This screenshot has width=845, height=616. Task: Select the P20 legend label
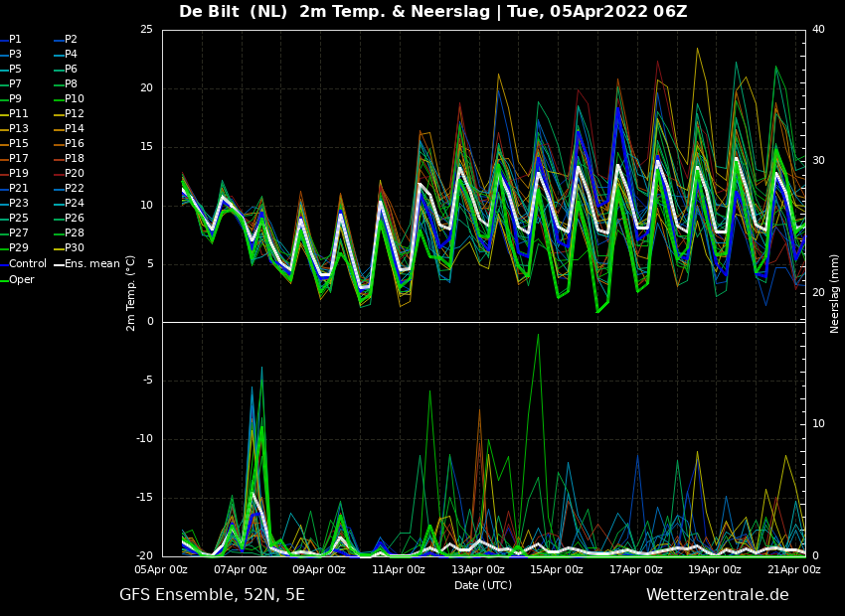[71, 174]
